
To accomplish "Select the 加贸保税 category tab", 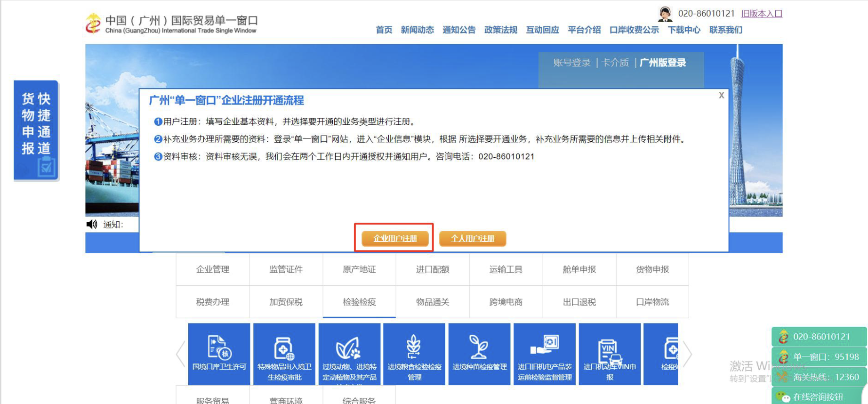I will tap(286, 302).
